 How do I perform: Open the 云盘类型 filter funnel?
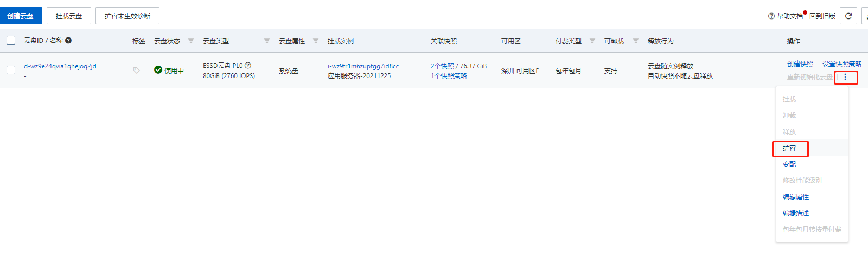pos(267,41)
